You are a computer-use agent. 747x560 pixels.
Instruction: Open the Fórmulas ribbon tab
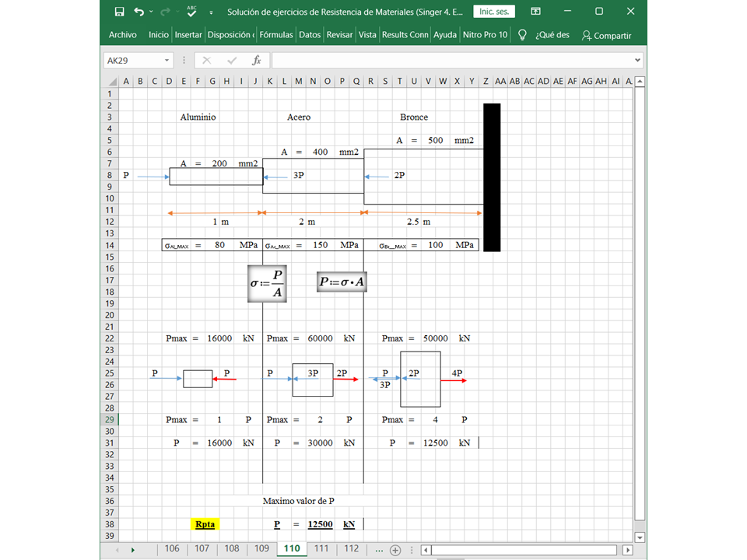pyautogui.click(x=275, y=35)
